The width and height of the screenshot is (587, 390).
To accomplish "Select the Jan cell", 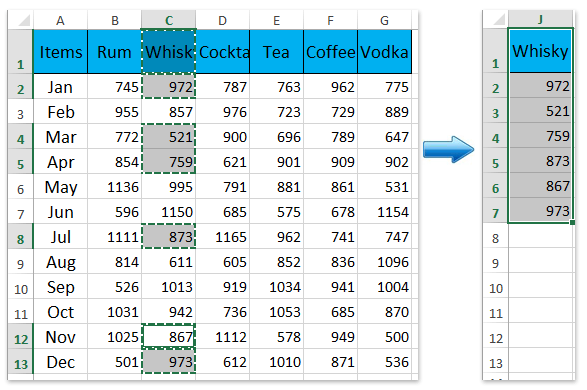I will pos(60,87).
